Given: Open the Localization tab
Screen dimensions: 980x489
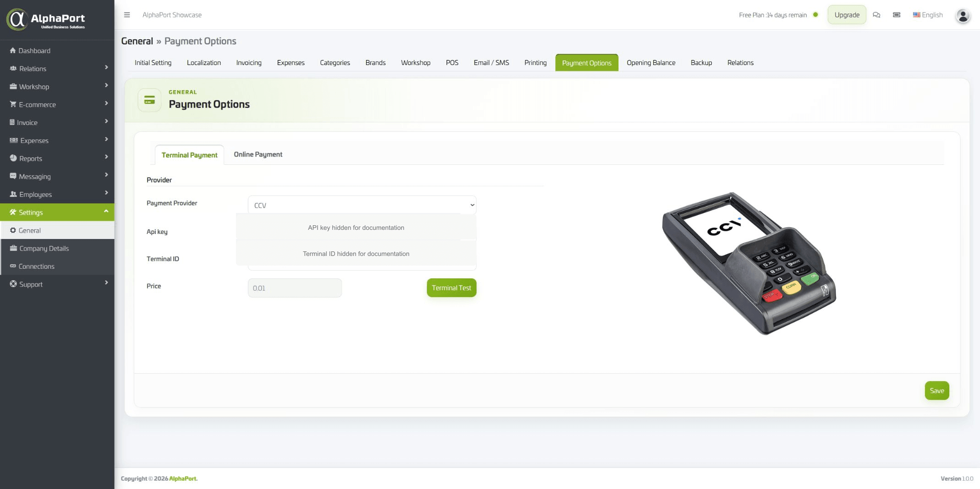Looking at the screenshot, I should [x=204, y=63].
